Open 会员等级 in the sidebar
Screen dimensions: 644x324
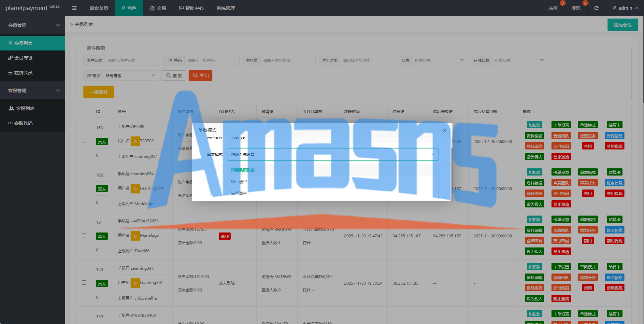tap(33, 58)
